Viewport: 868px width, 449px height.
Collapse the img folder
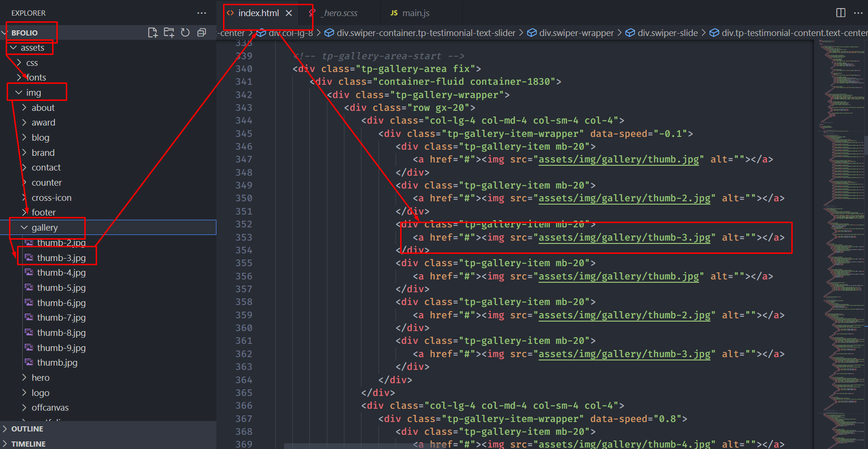[x=33, y=93]
